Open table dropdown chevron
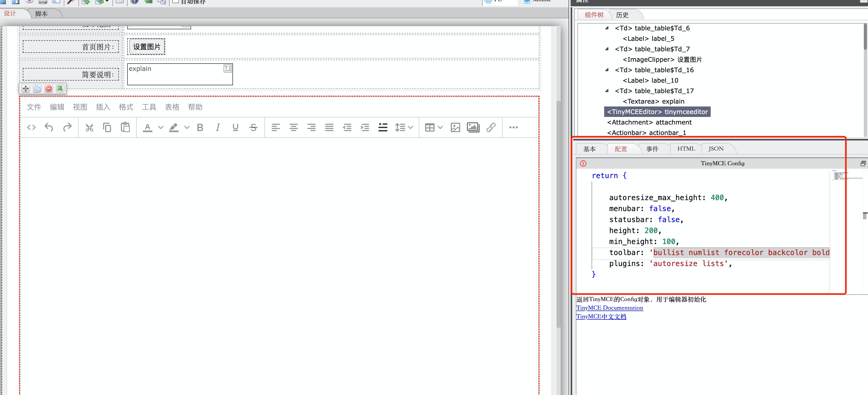868x395 pixels. [x=440, y=127]
